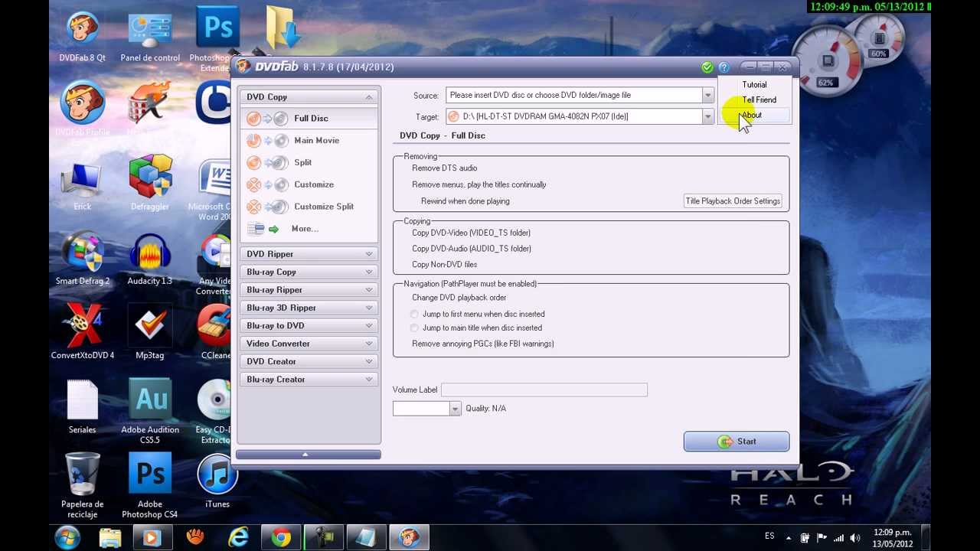Select DVDFab taskbar button
980x551 pixels.
pos(409,538)
